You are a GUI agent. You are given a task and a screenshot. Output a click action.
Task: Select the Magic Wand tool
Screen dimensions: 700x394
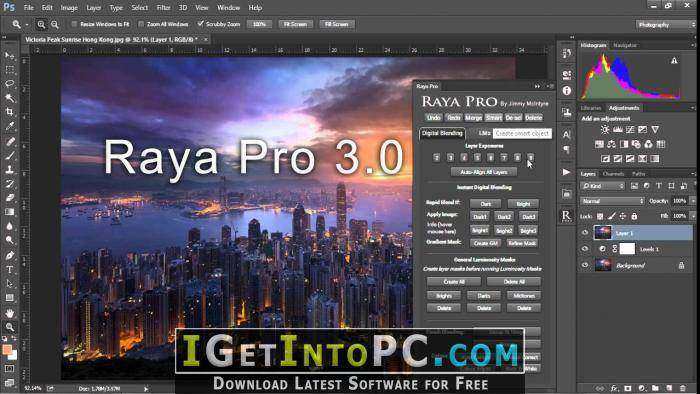(x=9, y=98)
